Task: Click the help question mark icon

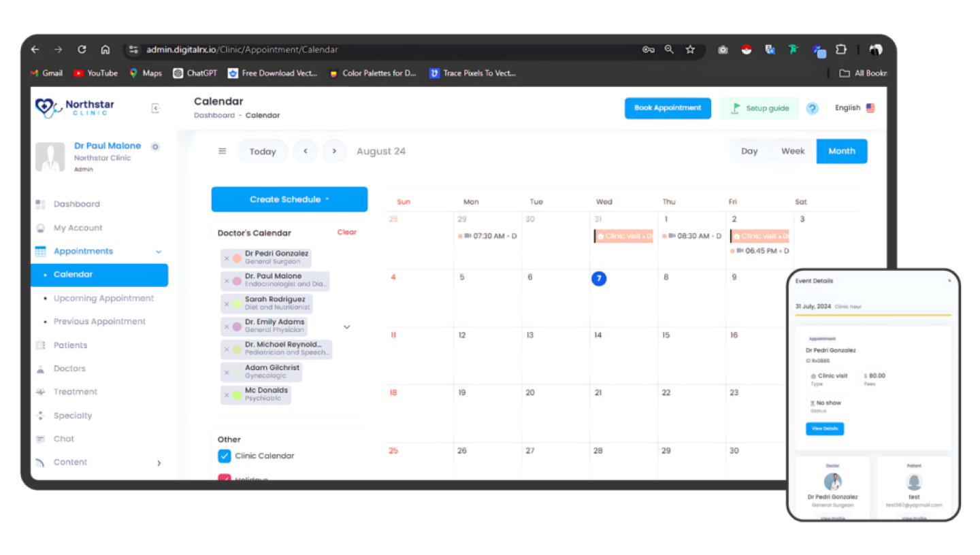Action: pos(812,108)
